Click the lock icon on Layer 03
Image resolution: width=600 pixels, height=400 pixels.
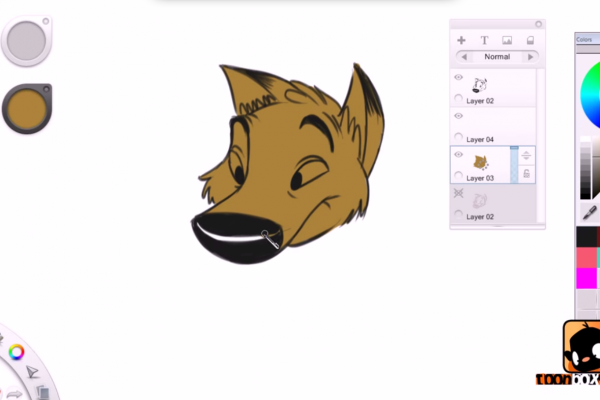tap(526, 174)
